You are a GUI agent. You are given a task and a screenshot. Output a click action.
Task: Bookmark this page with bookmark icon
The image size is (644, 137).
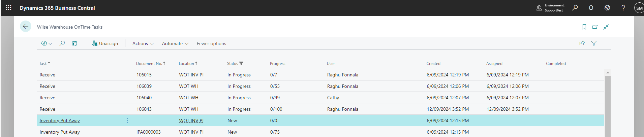[x=584, y=27]
